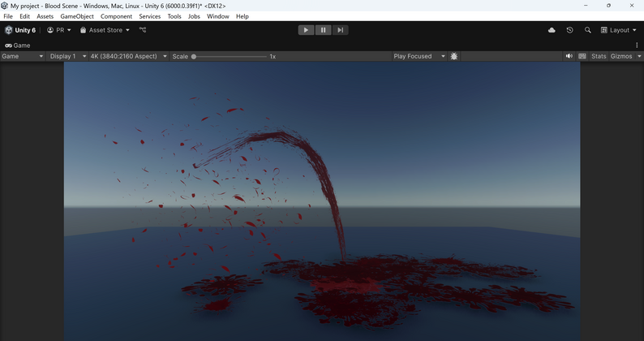Select the Game tab

click(x=18, y=45)
